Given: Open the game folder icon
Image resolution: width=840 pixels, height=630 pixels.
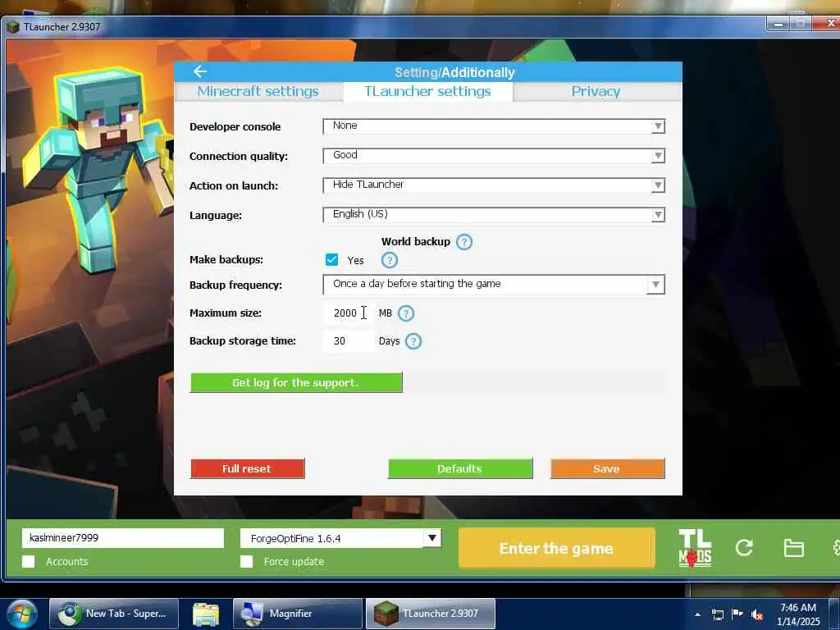Looking at the screenshot, I should pyautogui.click(x=793, y=548).
